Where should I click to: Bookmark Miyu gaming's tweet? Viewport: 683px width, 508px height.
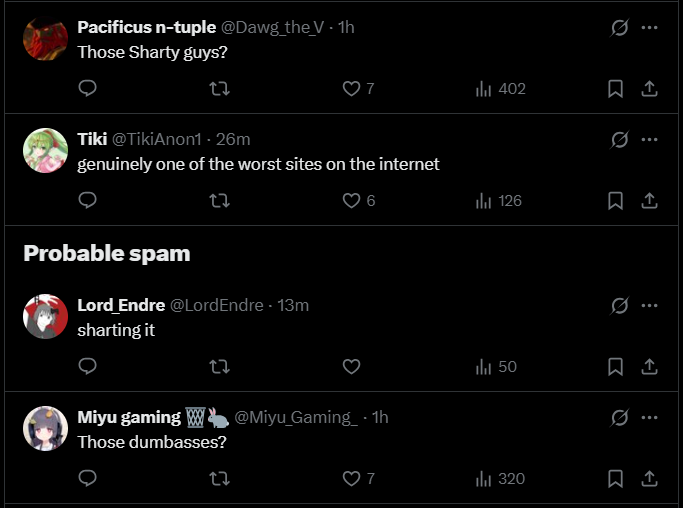click(616, 479)
